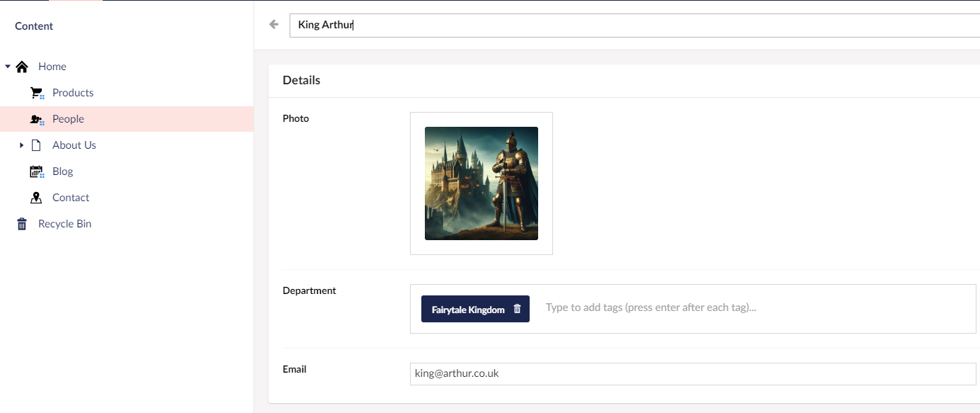This screenshot has height=413, width=980.
Task: Open Contact in the content tree
Action: click(71, 198)
